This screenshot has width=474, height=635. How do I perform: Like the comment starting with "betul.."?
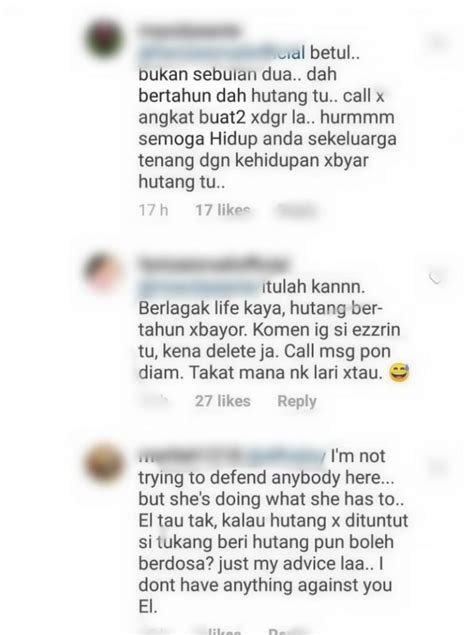pos(438,41)
